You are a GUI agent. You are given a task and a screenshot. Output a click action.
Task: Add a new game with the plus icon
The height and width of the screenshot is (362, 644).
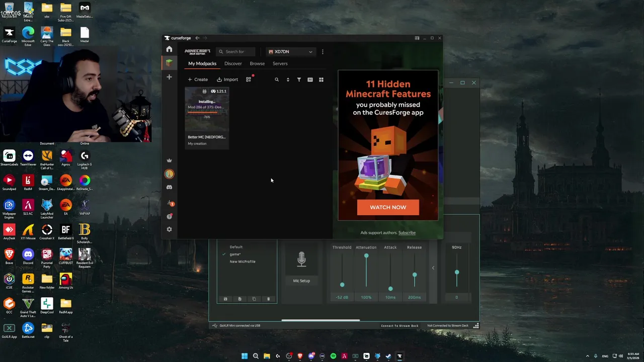[169, 77]
